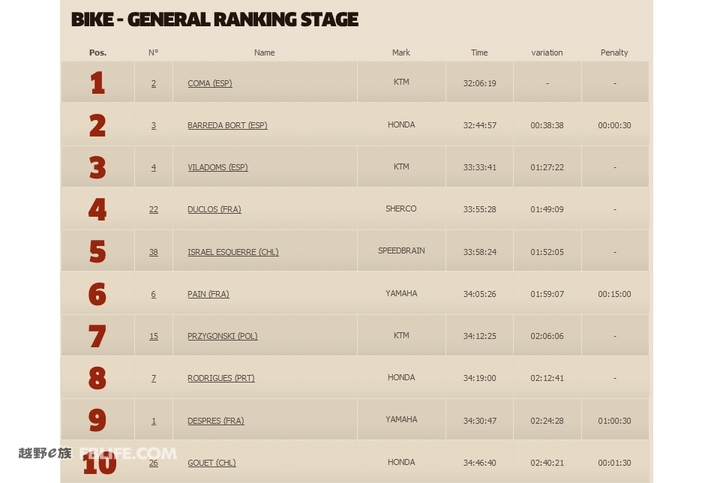Image resolution: width=720 pixels, height=483 pixels.
Task: Click the Penalty column header
Action: coord(614,53)
